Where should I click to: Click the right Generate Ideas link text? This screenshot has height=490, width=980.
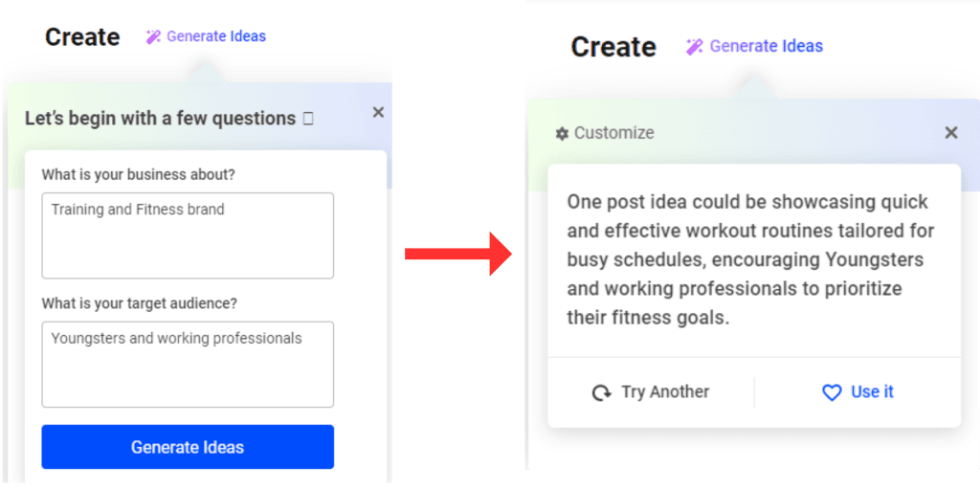click(766, 46)
